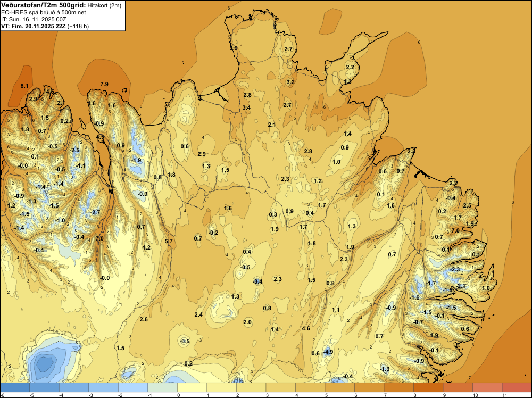Click the legend color block between 5 and 6
Image resolution: width=532 pixels, height=398 pixels.
[339, 387]
